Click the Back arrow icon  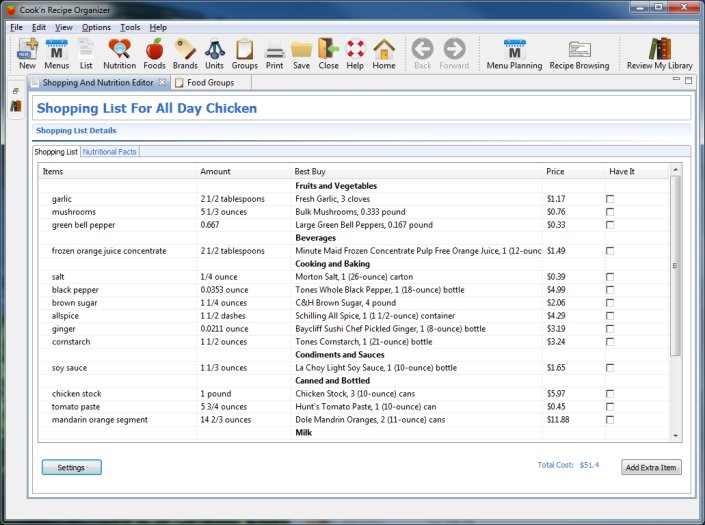(x=423, y=53)
